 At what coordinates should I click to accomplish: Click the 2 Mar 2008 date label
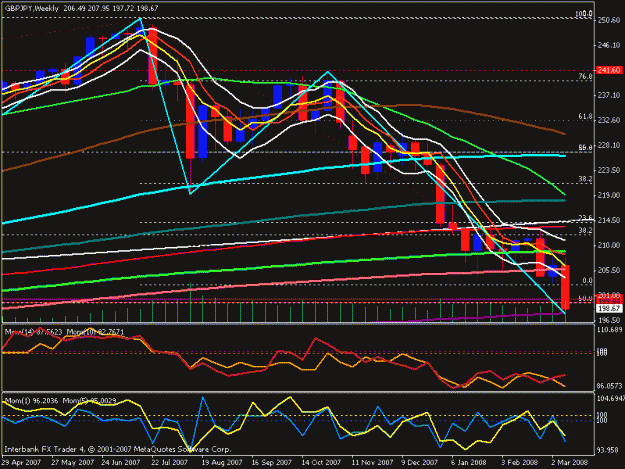[x=570, y=463]
